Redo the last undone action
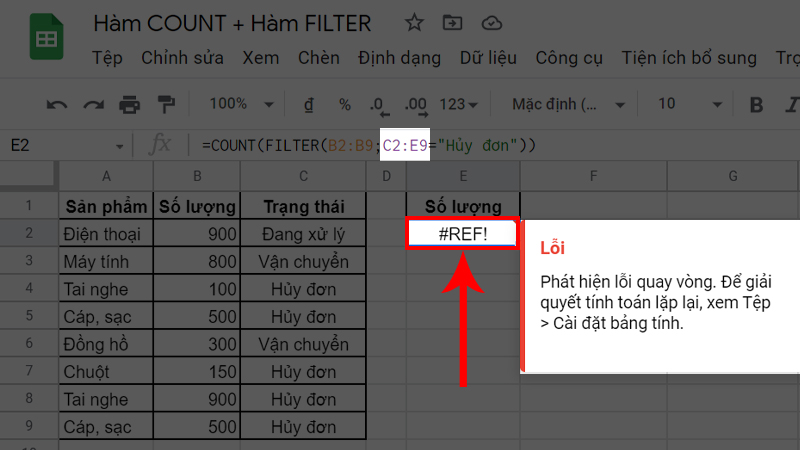Image resolution: width=800 pixels, height=450 pixels. point(93,104)
